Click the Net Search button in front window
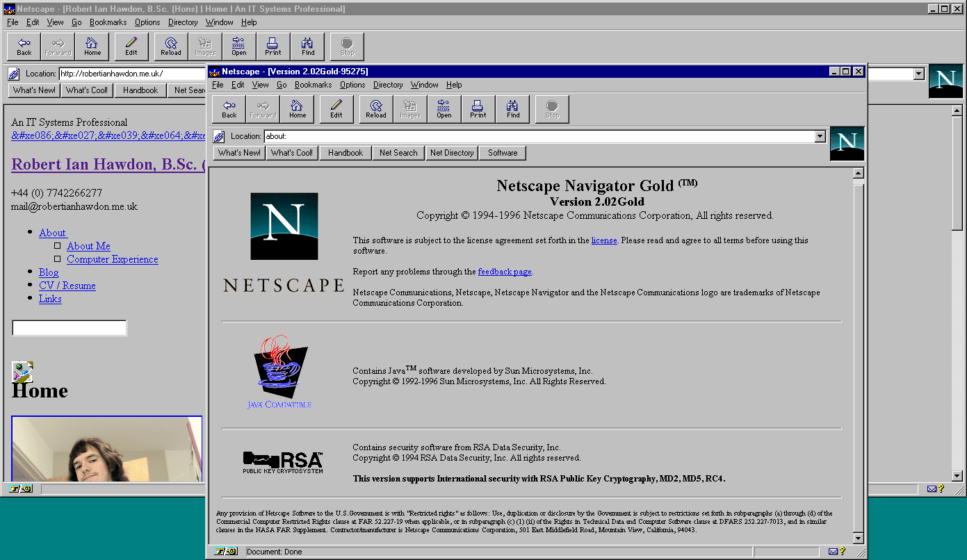The width and height of the screenshot is (967, 560). (398, 153)
